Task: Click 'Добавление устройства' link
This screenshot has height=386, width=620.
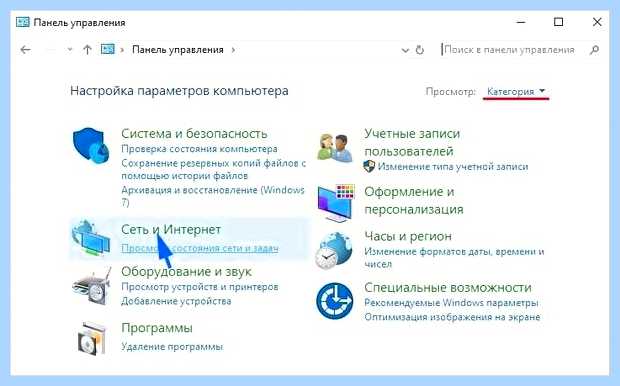Action: 176,301
